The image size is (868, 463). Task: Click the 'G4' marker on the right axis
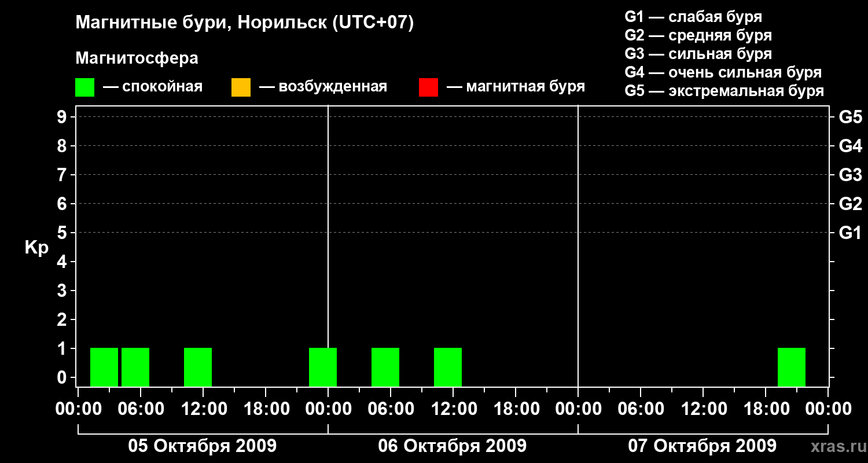[x=851, y=146]
